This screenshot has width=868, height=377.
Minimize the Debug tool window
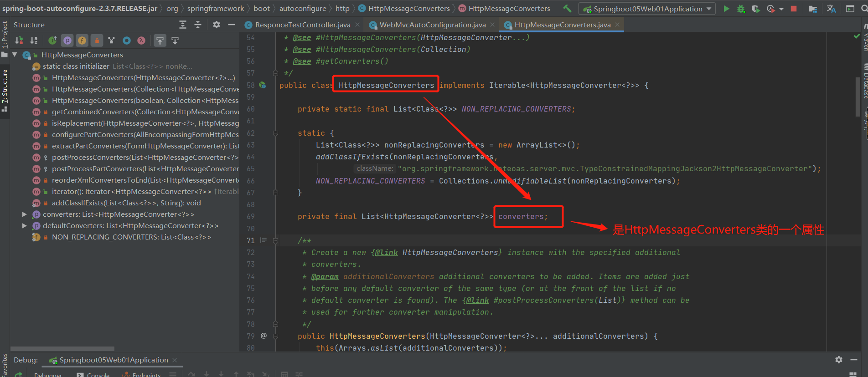854,360
